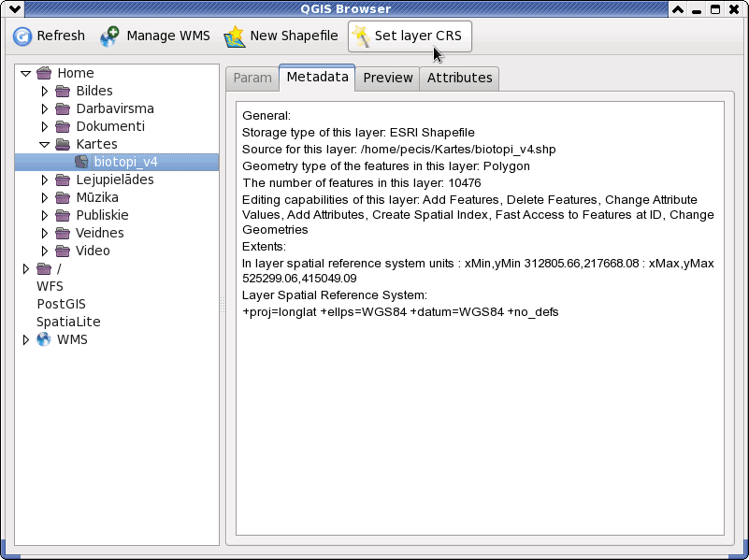Screen dimensions: 749x560
Task: Expand the Darbavirsma folder
Action: pos(45,108)
